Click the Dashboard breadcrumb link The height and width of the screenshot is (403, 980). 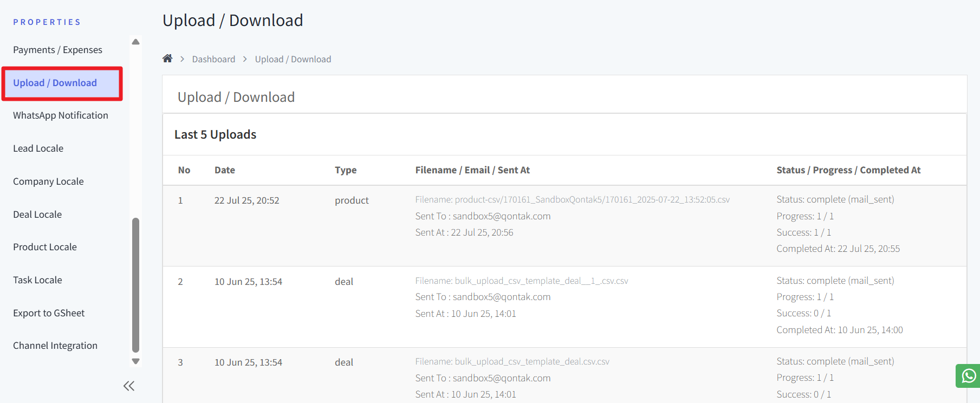213,59
